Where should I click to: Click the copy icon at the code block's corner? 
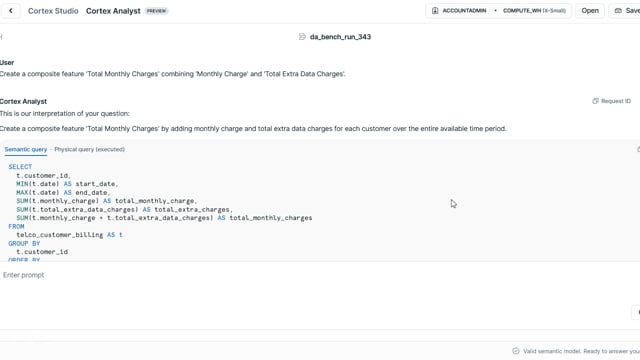coord(638,149)
